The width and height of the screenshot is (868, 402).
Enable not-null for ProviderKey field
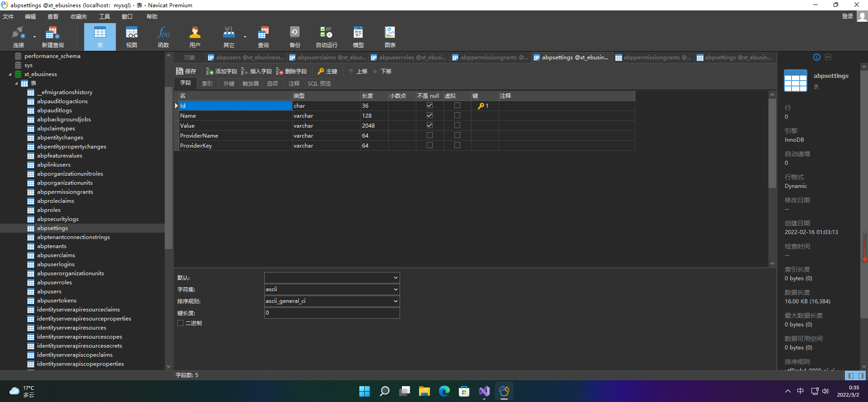pos(429,145)
